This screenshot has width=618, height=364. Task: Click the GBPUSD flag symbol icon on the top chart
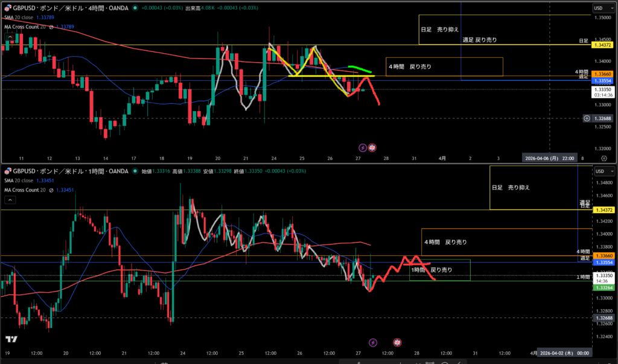[x=7, y=8]
